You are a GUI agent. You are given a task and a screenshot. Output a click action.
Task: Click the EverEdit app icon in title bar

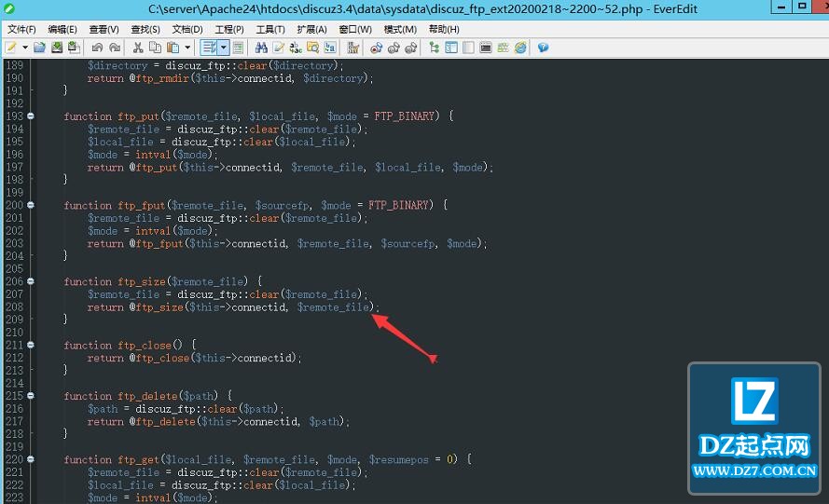tap(9, 9)
